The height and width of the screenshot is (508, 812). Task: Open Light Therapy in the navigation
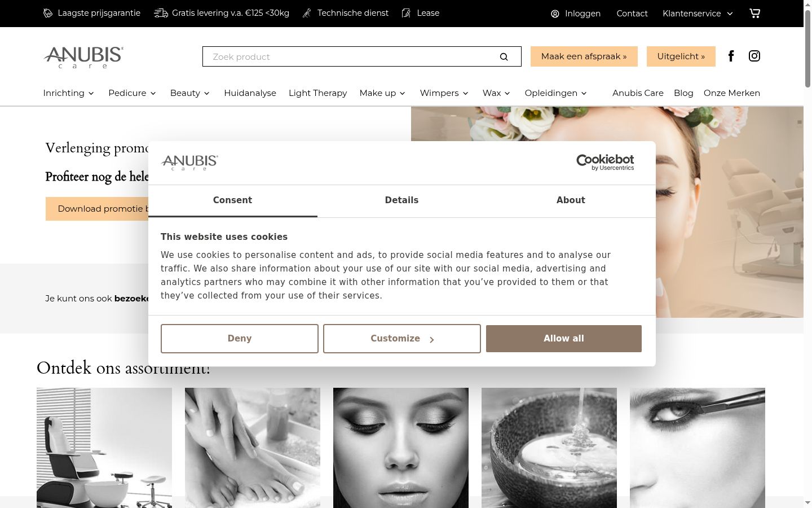point(317,93)
